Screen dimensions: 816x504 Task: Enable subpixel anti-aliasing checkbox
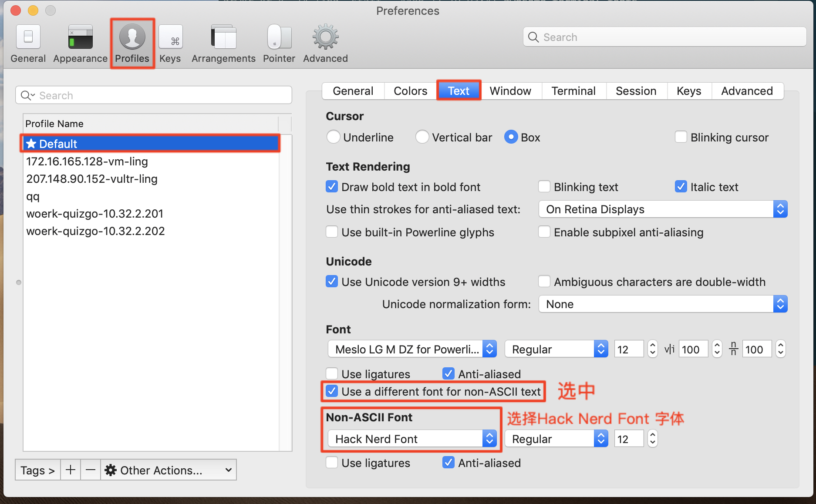(x=544, y=232)
